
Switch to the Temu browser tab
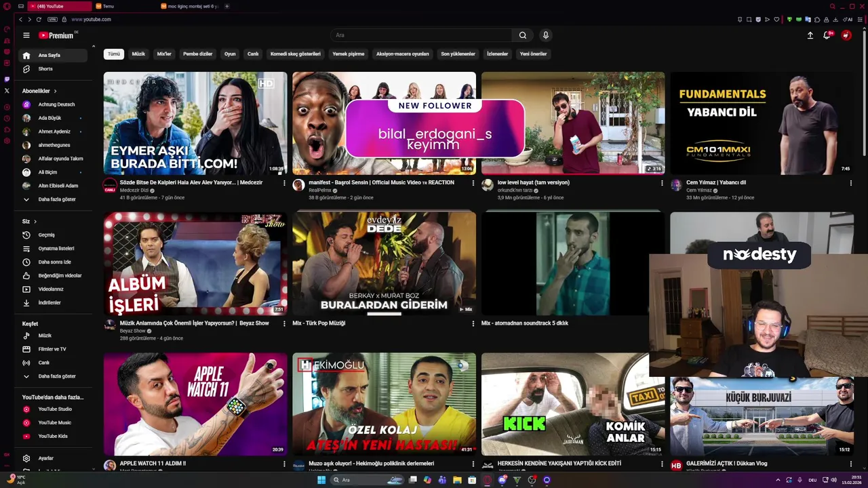coord(124,6)
